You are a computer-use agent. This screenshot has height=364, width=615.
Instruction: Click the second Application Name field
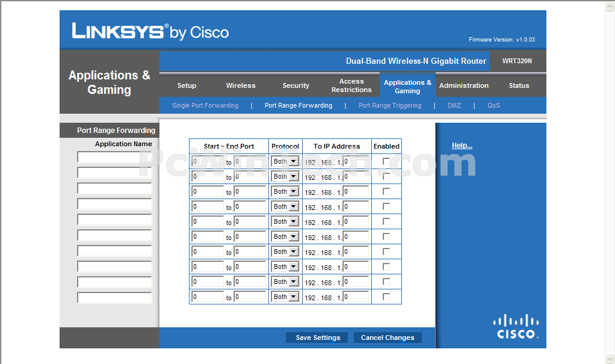(114, 173)
